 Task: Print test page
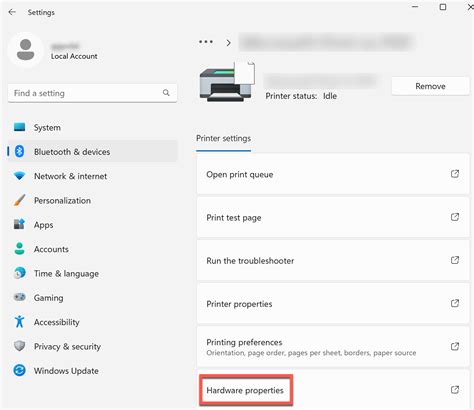333,217
